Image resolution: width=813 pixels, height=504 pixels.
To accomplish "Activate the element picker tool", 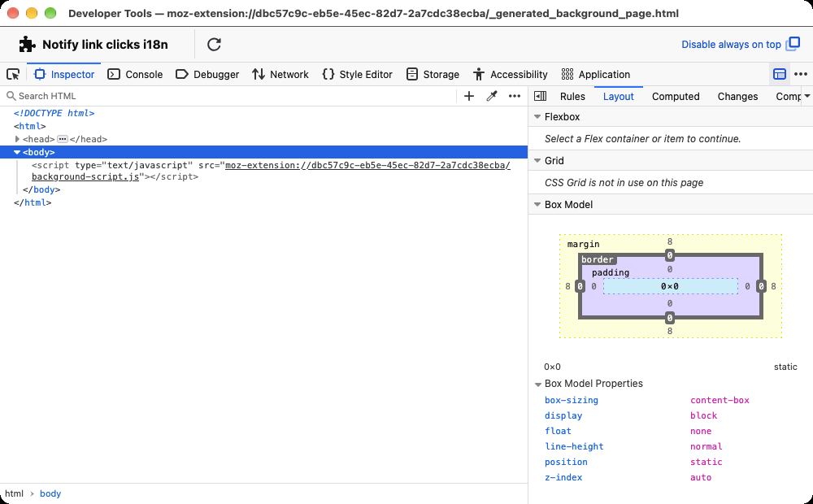I will [x=13, y=74].
